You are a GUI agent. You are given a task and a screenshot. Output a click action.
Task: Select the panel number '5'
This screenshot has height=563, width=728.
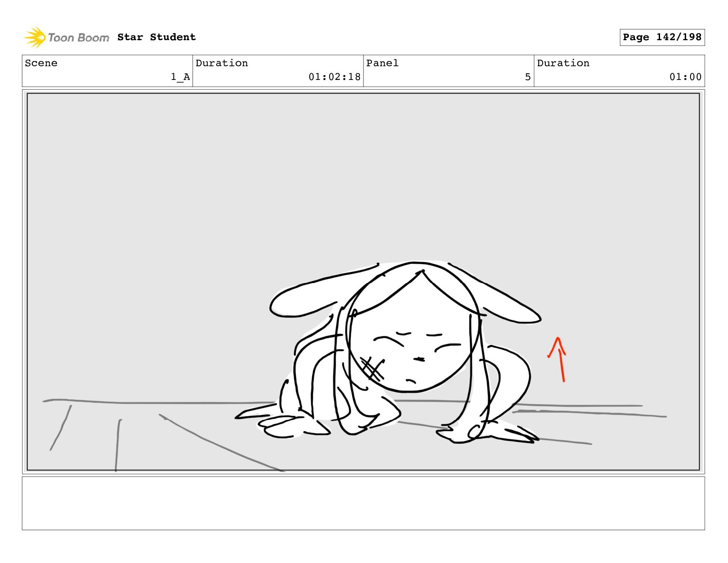pyautogui.click(x=528, y=77)
